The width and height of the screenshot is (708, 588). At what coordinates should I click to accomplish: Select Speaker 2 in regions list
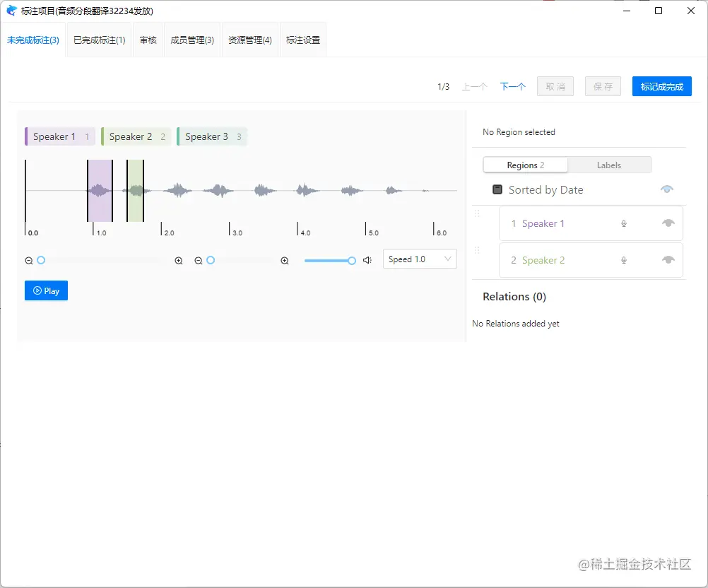pyautogui.click(x=591, y=260)
